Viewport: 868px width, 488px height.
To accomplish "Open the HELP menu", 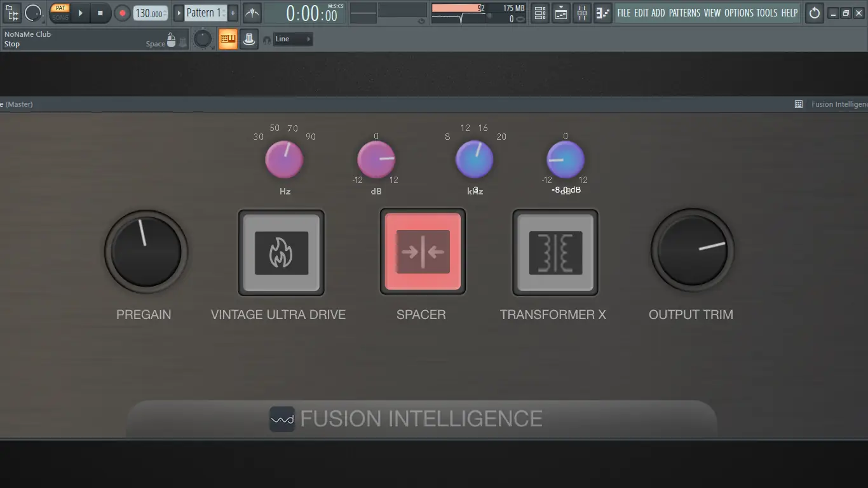I will (x=789, y=13).
